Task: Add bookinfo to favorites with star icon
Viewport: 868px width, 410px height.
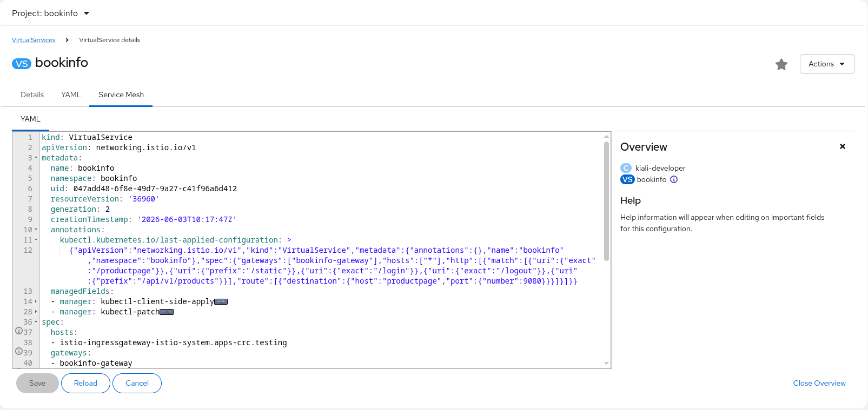Action: pos(781,64)
